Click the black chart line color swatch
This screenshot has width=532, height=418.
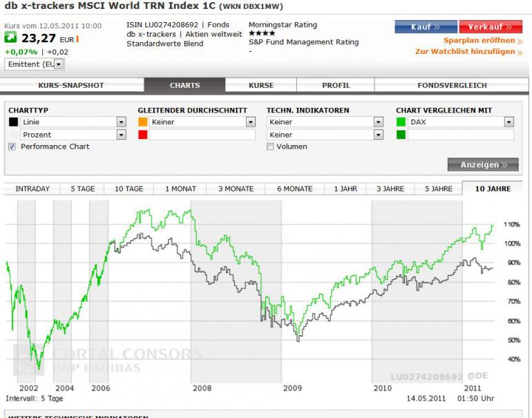pyautogui.click(x=13, y=122)
